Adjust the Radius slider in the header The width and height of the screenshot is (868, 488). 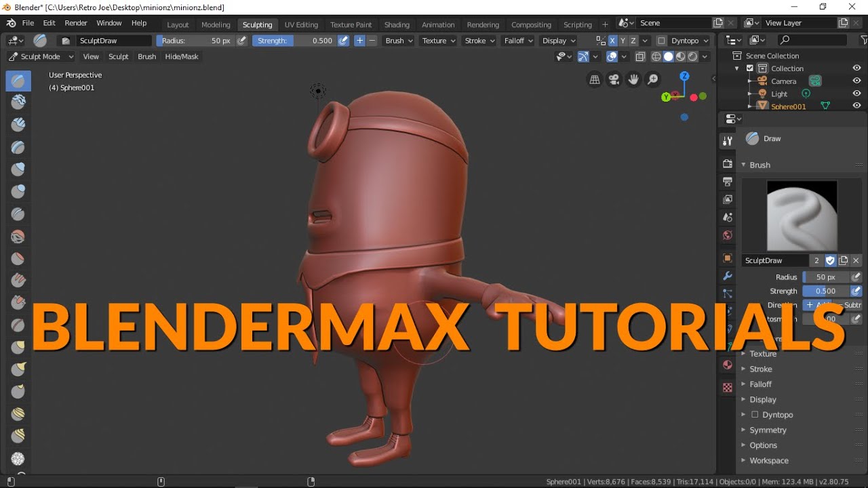(195, 41)
